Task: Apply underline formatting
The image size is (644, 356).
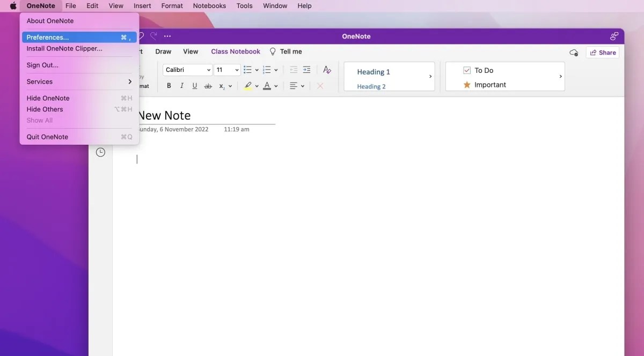Action: tap(194, 85)
